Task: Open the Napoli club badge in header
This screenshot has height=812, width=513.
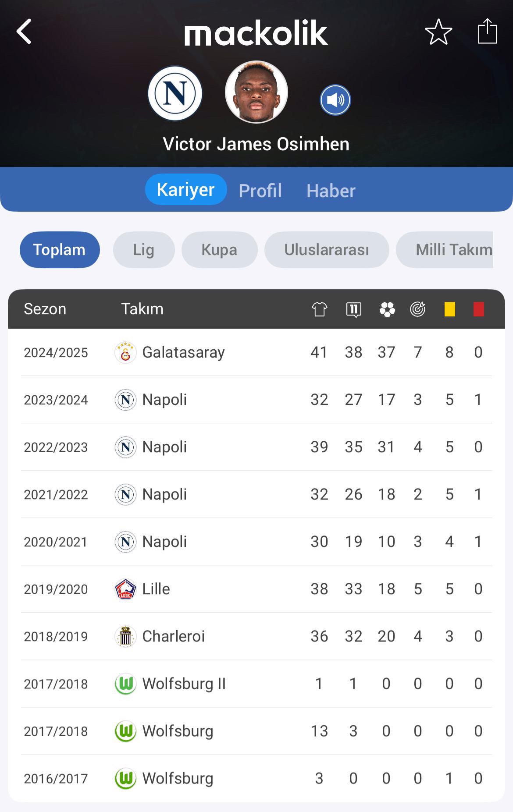Action: 175,93
